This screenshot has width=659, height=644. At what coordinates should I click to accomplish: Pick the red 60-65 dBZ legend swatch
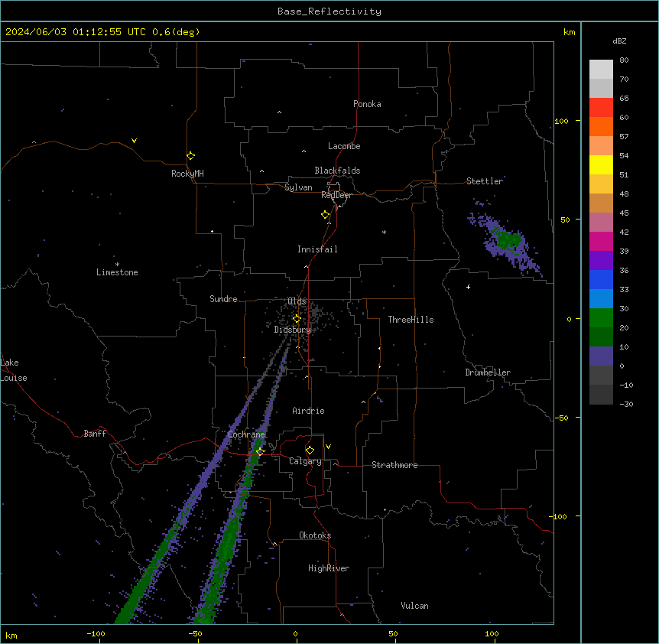pyautogui.click(x=601, y=108)
